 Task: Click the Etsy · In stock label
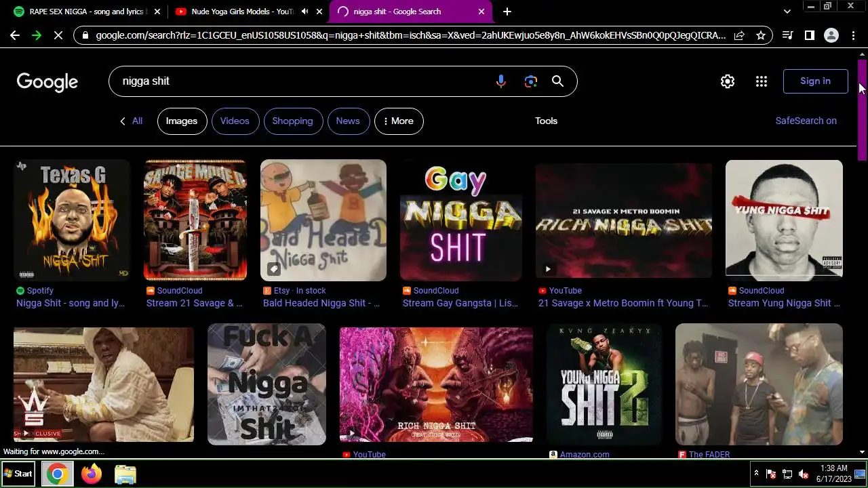coord(300,290)
